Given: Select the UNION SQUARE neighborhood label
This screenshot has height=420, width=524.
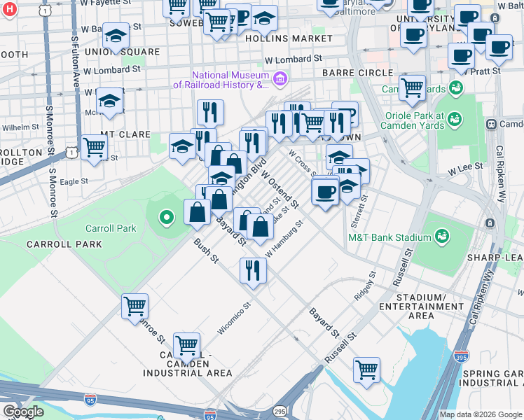Looking at the screenshot, I should (123, 52).
